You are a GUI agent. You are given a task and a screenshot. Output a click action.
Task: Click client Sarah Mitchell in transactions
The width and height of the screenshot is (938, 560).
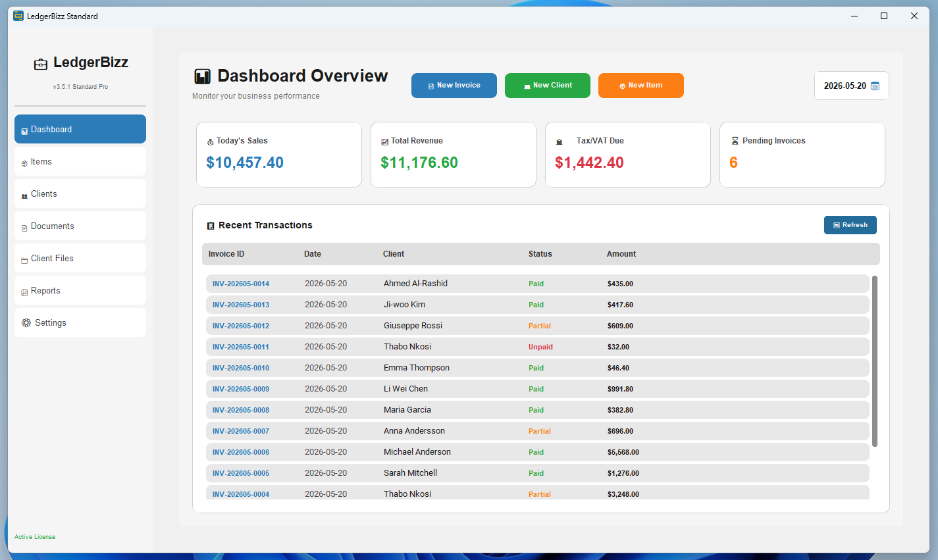(x=410, y=473)
